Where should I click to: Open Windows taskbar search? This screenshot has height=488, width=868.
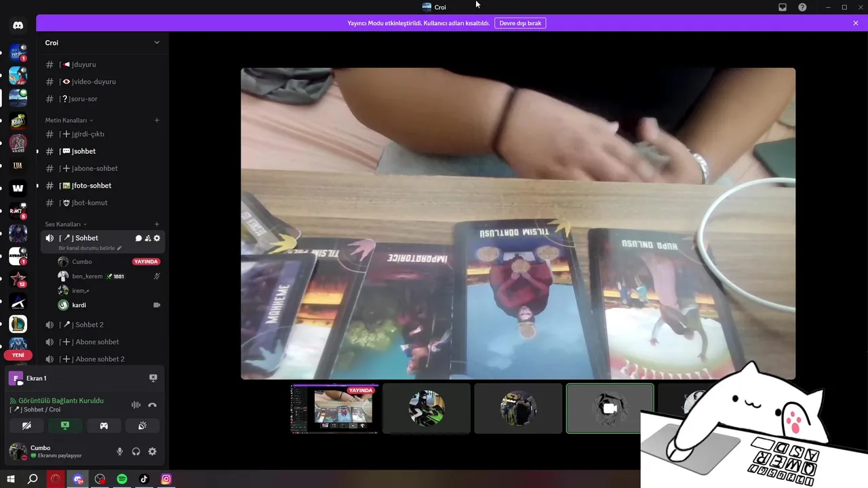click(x=33, y=479)
